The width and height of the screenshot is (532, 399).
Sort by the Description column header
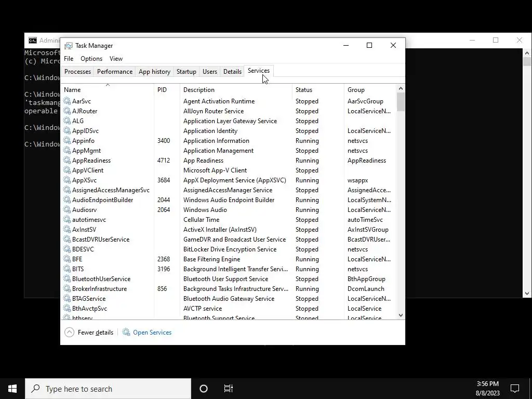236,89
